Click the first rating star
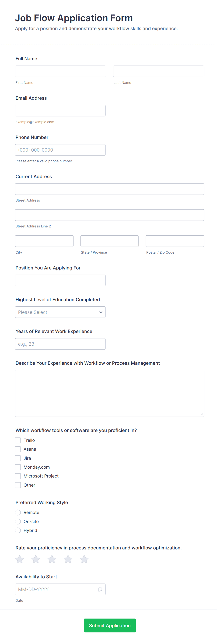This screenshot has height=644, width=217. pyautogui.click(x=19, y=559)
